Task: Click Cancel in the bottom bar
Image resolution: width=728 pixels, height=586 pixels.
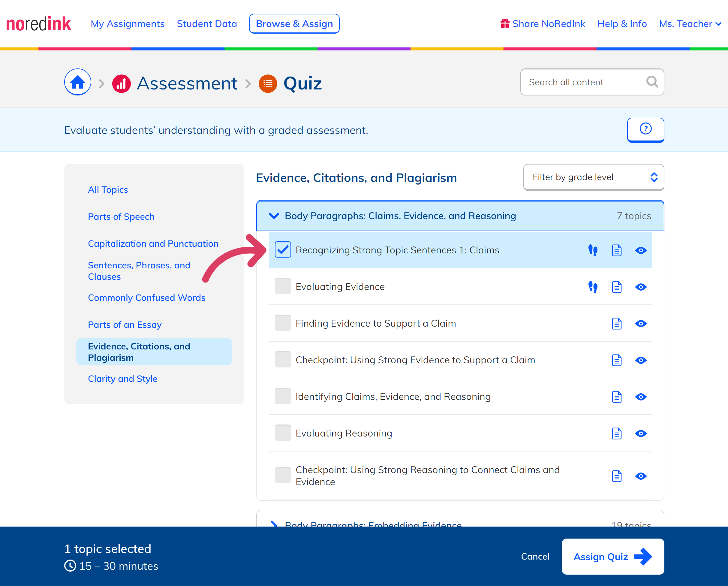Action: (x=535, y=557)
